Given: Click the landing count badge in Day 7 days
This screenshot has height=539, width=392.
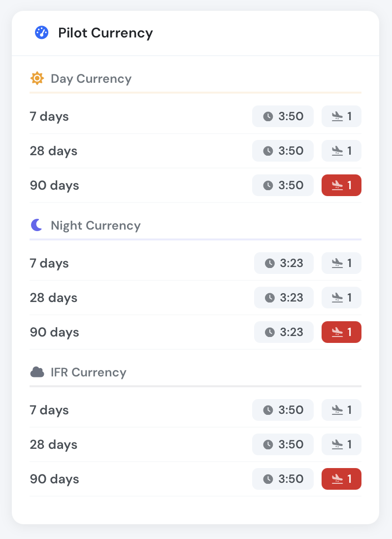Looking at the screenshot, I should (x=341, y=116).
